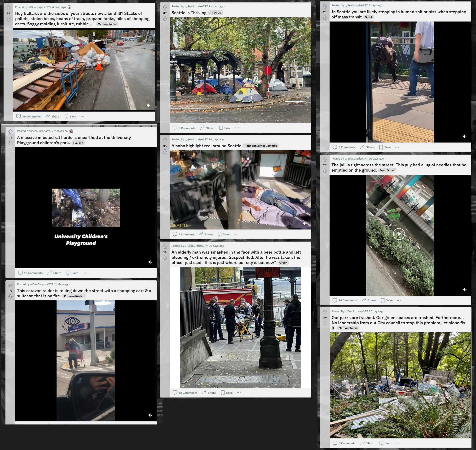Share the hobo highlight reel post
Image resolution: width=476 pixels, height=450 pixels.
206,234
